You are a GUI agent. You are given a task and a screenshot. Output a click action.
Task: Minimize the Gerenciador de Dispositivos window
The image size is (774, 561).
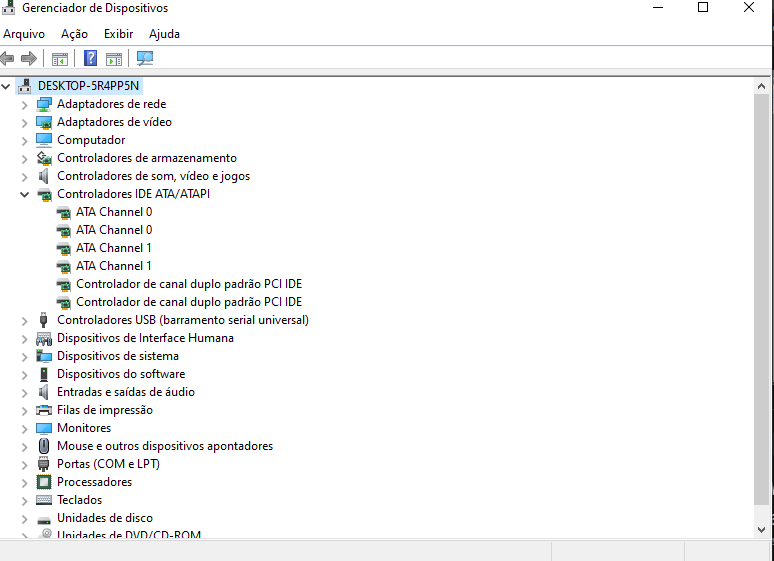[658, 7]
